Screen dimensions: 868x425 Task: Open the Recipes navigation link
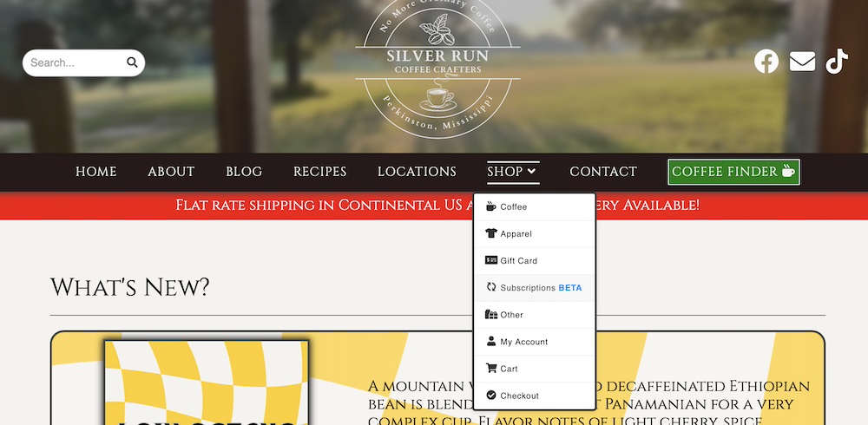click(320, 172)
